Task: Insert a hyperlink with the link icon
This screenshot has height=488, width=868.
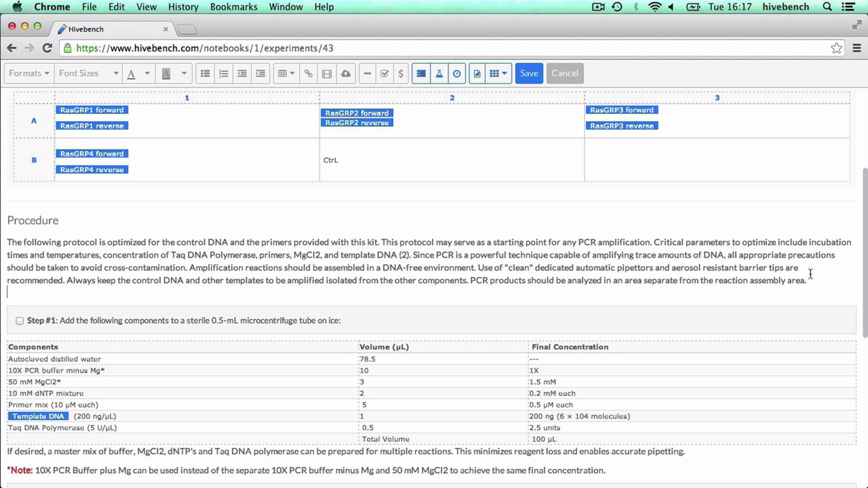Action: tap(308, 74)
